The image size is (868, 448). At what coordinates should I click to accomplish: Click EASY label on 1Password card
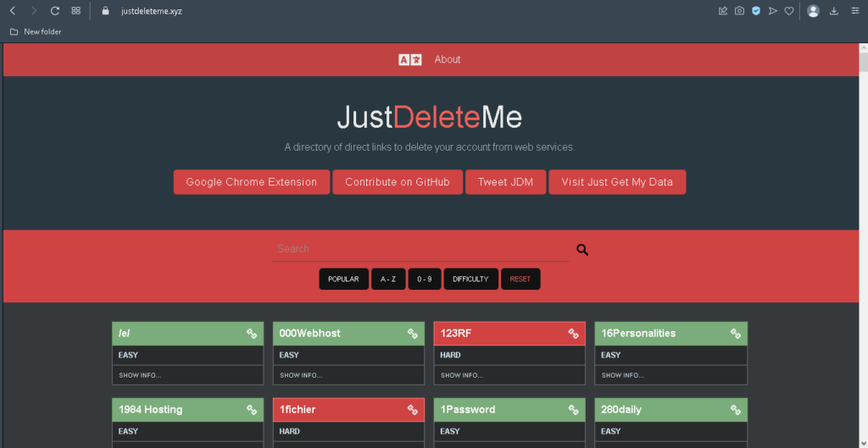click(x=449, y=431)
